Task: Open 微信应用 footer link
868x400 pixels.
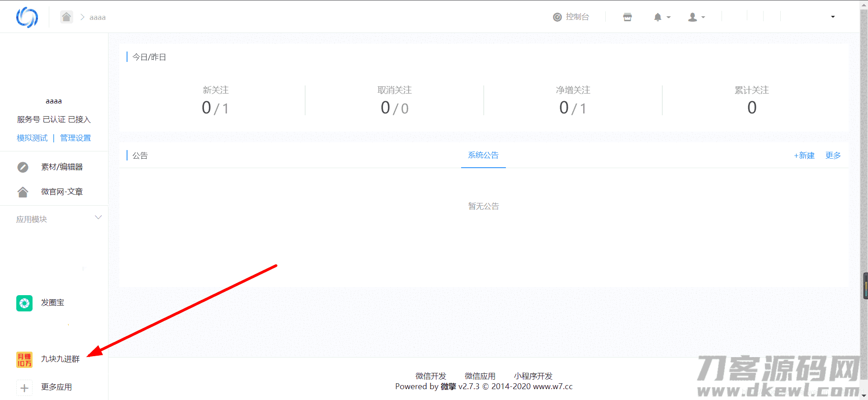Action: [x=480, y=376]
